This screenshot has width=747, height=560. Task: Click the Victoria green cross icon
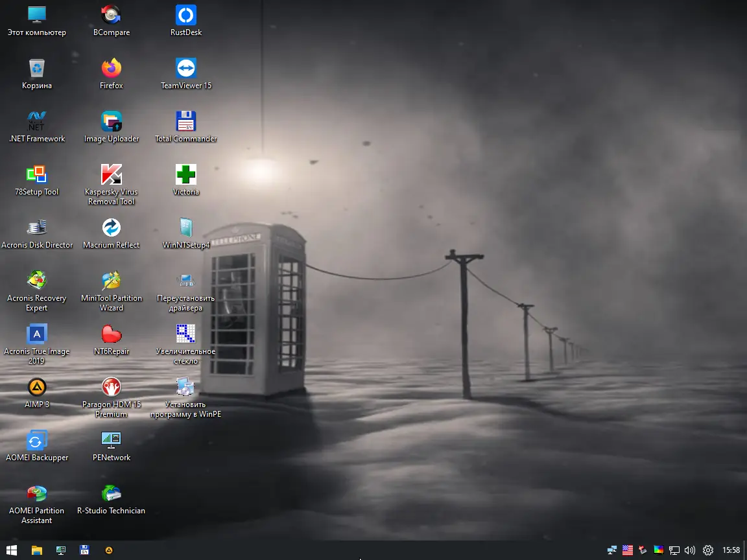pyautogui.click(x=186, y=181)
